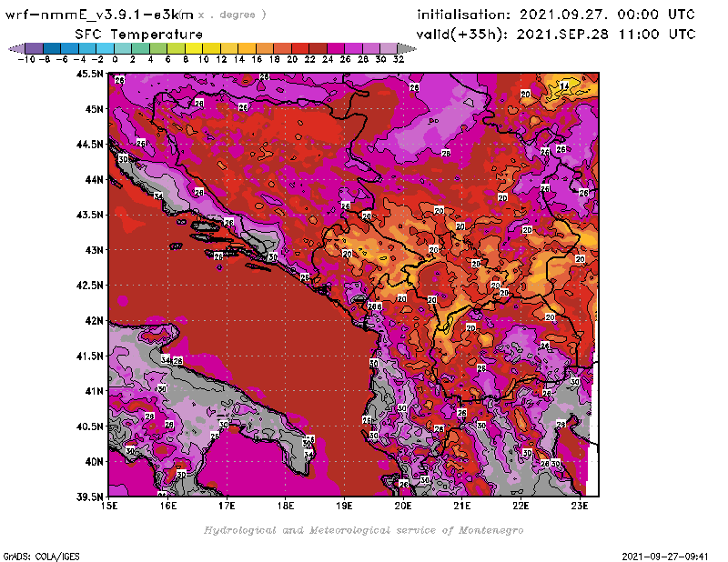Viewport: 728px width, 562px height.
Task: Click the gray arrow end of legend above 32
Action: point(407,48)
